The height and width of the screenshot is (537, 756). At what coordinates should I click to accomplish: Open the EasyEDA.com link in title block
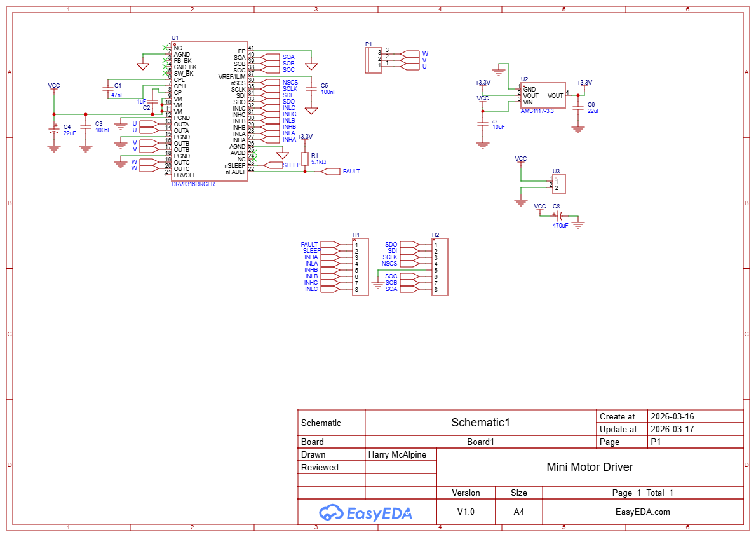point(642,512)
